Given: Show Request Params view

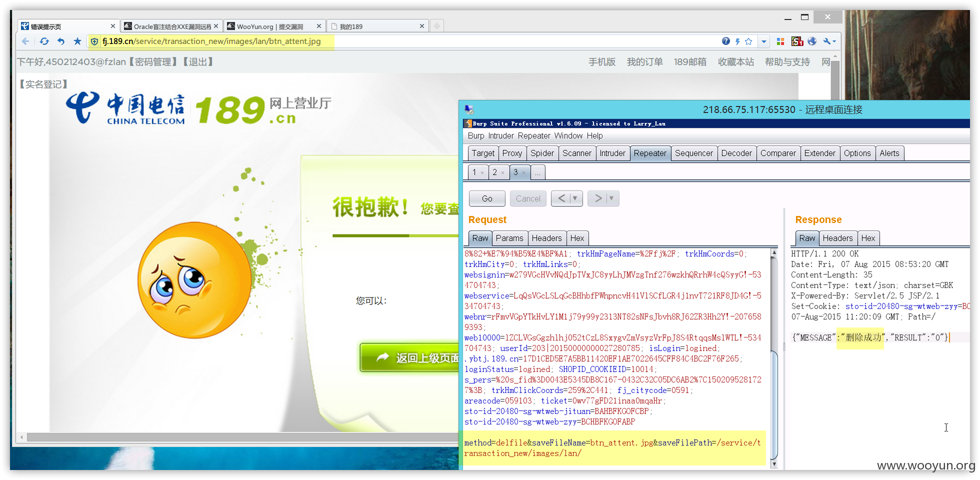Looking at the screenshot, I should click(x=509, y=238).
